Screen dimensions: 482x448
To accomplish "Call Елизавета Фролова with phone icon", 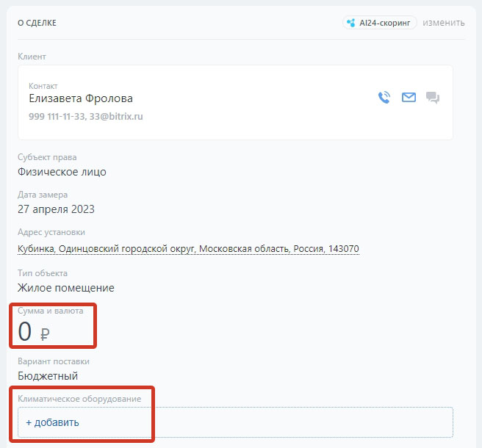I will click(x=384, y=98).
